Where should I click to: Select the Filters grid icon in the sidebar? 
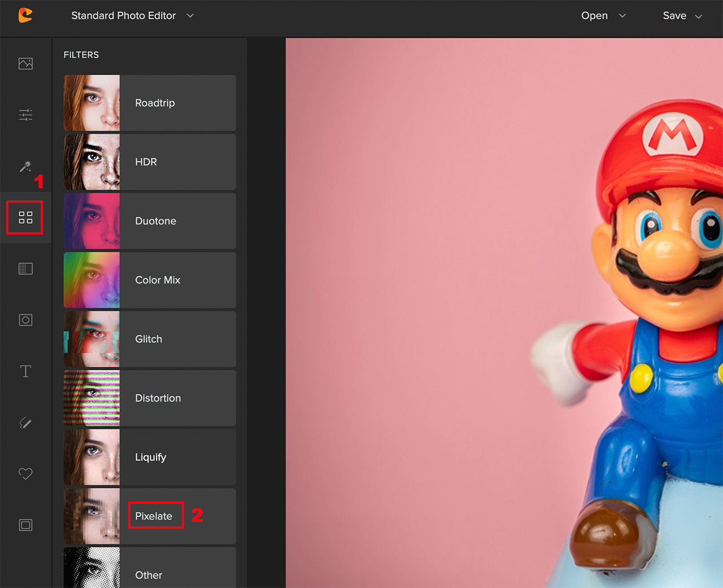coord(25,217)
